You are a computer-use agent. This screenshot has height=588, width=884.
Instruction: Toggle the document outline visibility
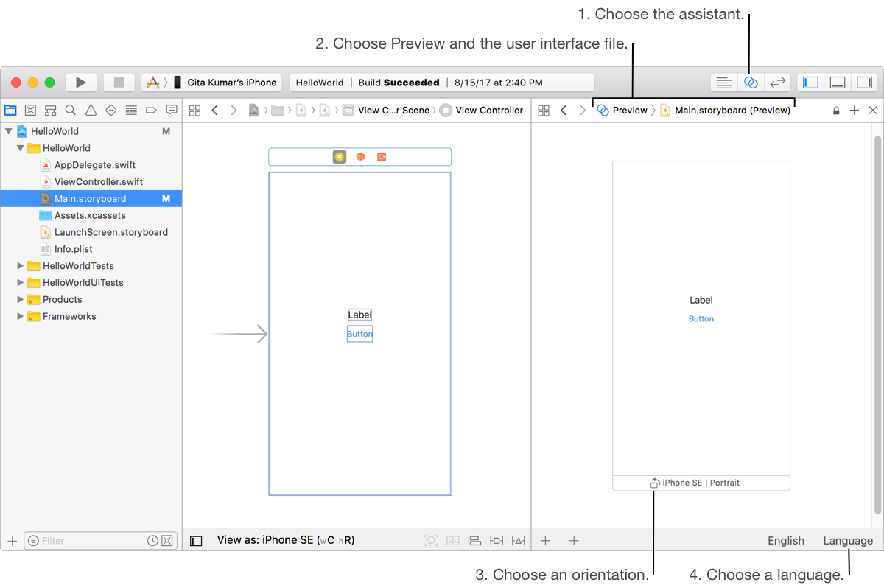click(196, 541)
